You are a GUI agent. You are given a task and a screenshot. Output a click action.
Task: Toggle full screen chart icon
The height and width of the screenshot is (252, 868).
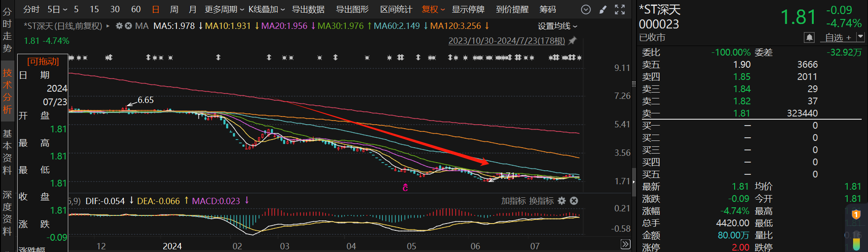(620, 9)
